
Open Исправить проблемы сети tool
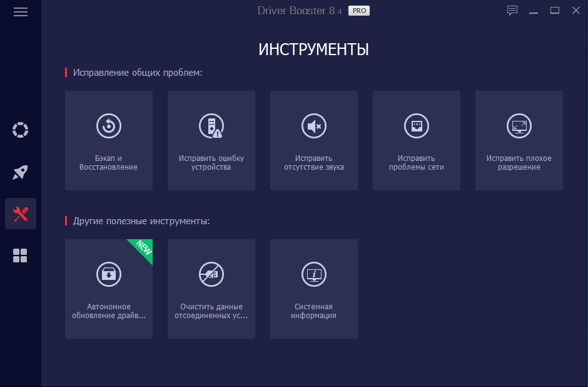click(417, 140)
